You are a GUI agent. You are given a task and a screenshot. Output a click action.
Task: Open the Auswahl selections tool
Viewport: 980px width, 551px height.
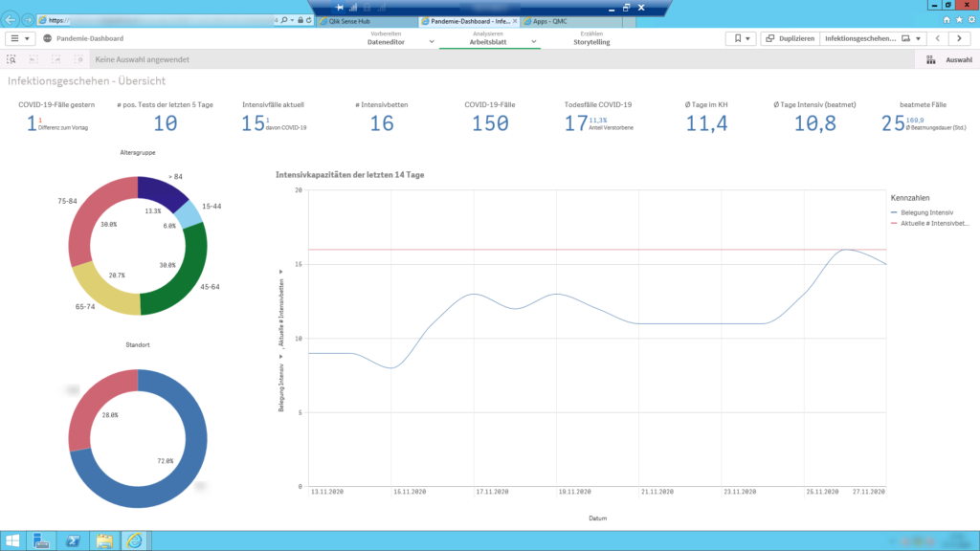coord(949,60)
